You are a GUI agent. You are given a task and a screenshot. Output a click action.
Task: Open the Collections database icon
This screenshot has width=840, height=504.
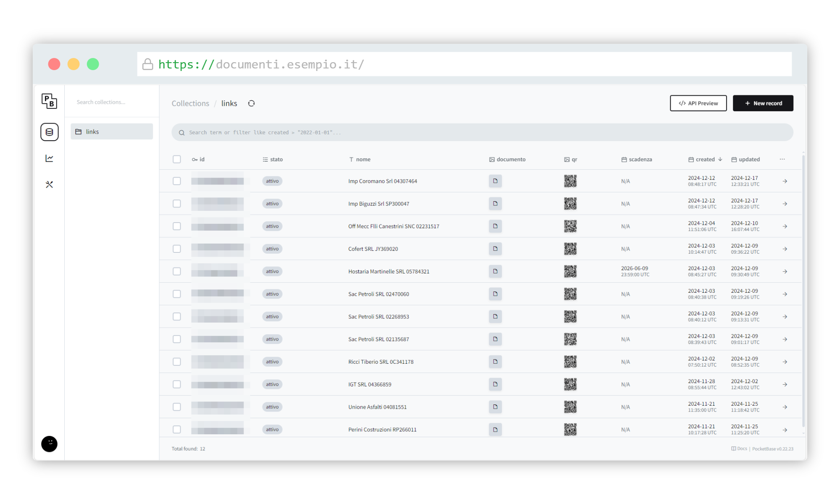(49, 132)
